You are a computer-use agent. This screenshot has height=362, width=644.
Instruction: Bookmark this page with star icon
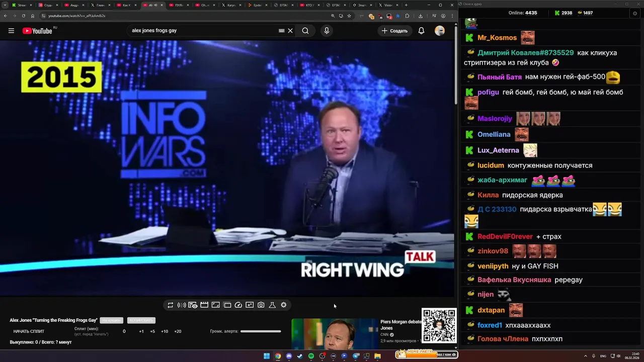[349, 16]
